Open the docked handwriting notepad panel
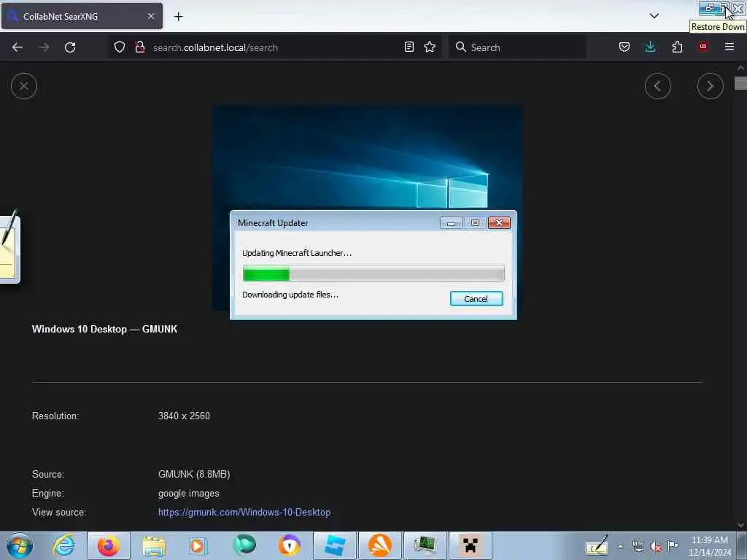Viewport: 747px width, 560px height. point(9,249)
